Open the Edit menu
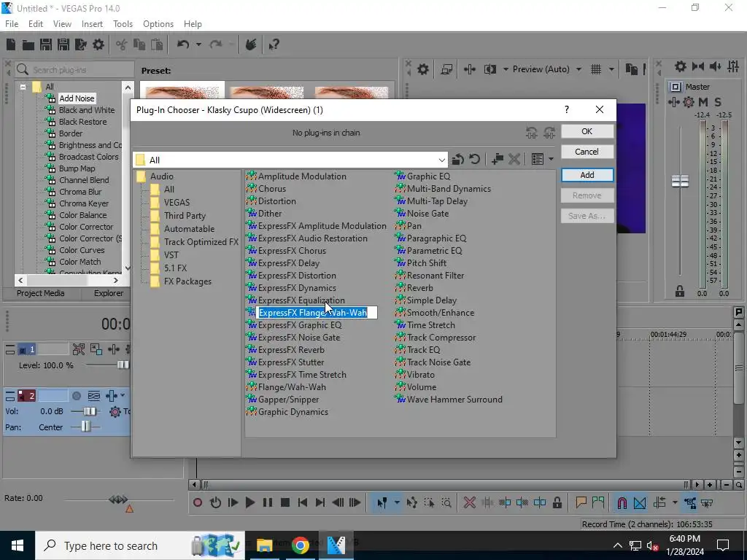 pyautogui.click(x=36, y=24)
